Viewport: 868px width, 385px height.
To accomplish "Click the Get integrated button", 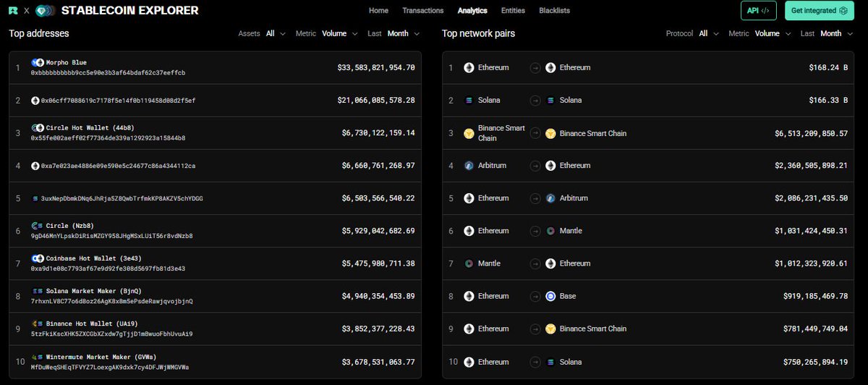I will (819, 11).
